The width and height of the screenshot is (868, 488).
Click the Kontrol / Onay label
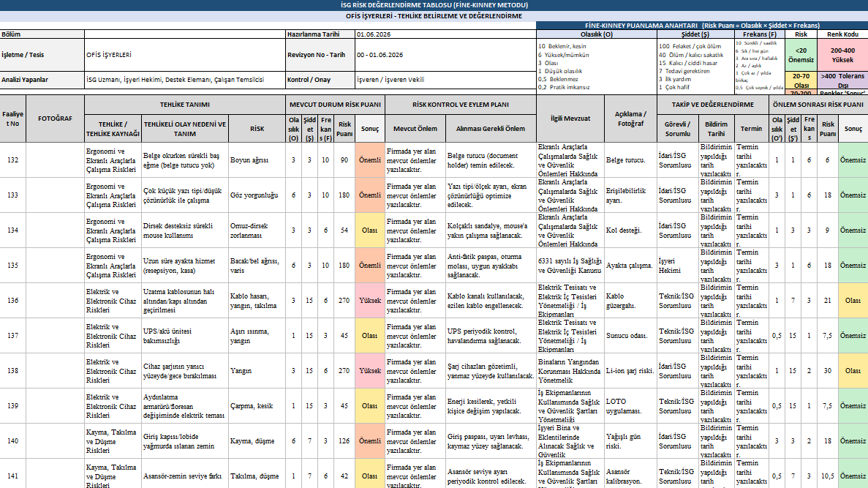[320, 80]
